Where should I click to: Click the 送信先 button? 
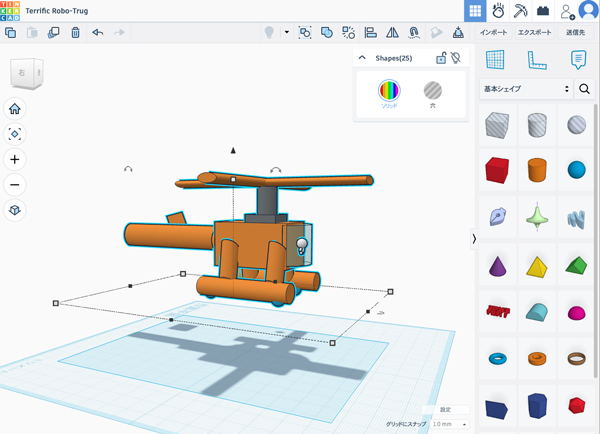576,33
